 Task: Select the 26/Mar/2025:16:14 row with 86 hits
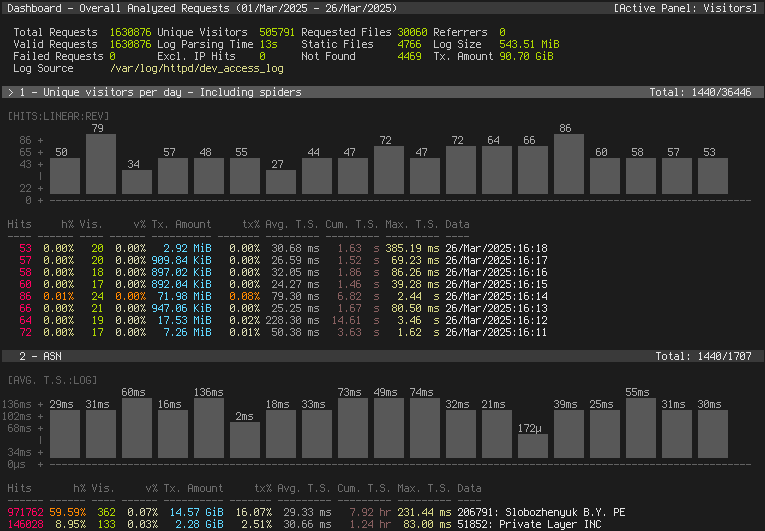click(496, 296)
